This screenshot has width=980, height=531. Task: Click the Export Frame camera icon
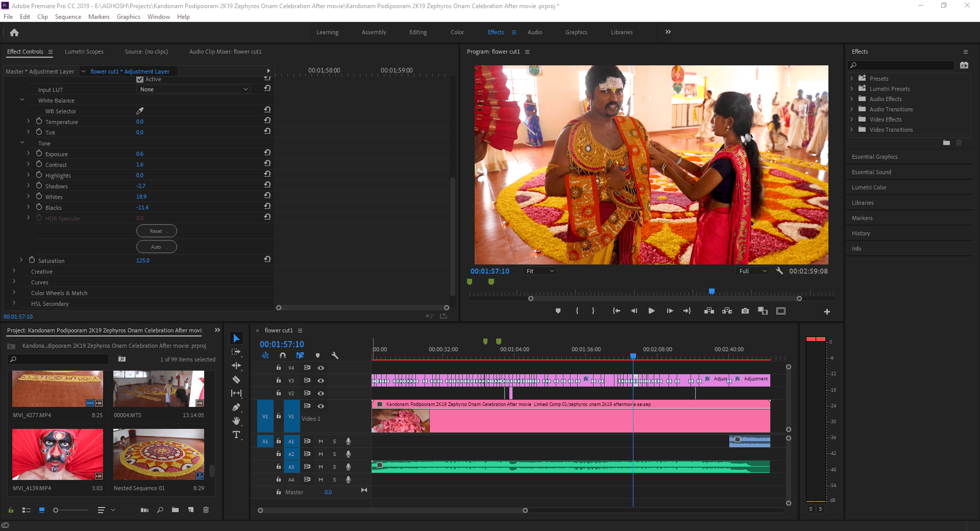[745, 310]
